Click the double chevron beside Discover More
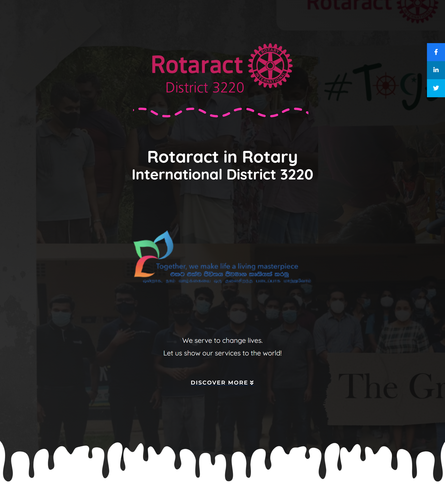 click(252, 382)
